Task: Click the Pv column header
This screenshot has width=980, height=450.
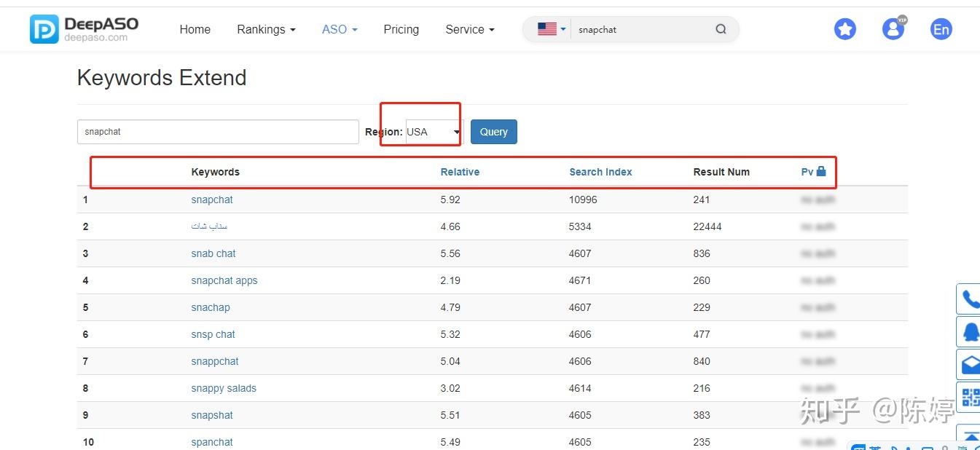Action: point(807,172)
